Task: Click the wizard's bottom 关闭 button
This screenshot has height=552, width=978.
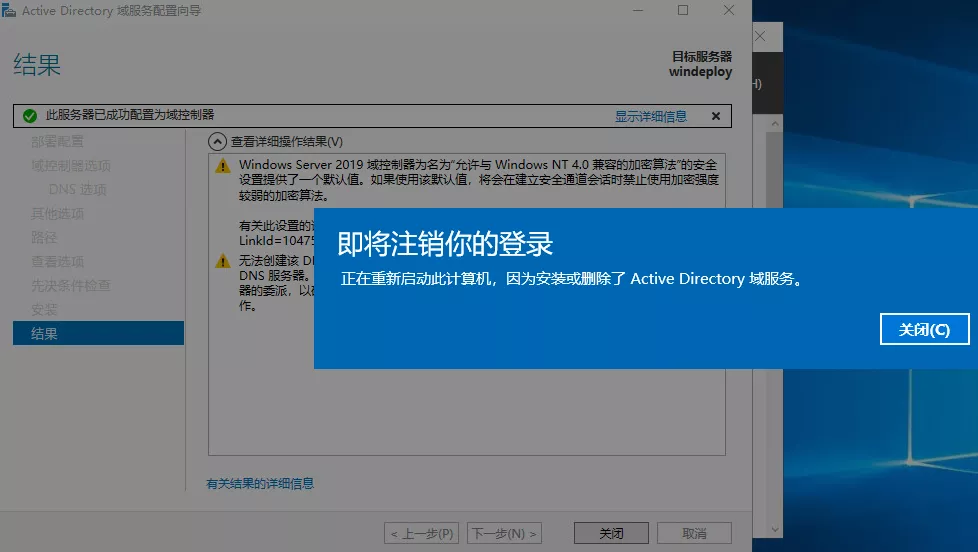Action: click(x=611, y=533)
